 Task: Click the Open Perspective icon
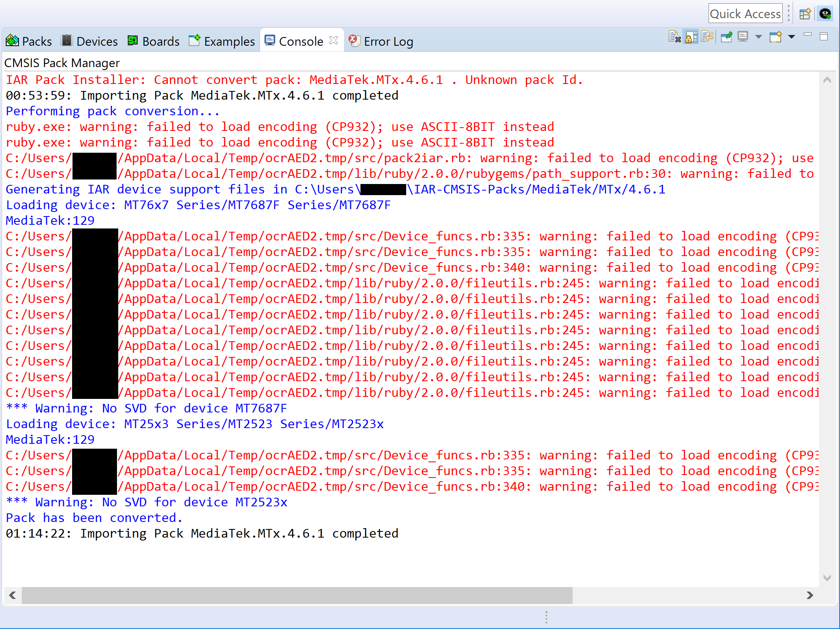[805, 14]
